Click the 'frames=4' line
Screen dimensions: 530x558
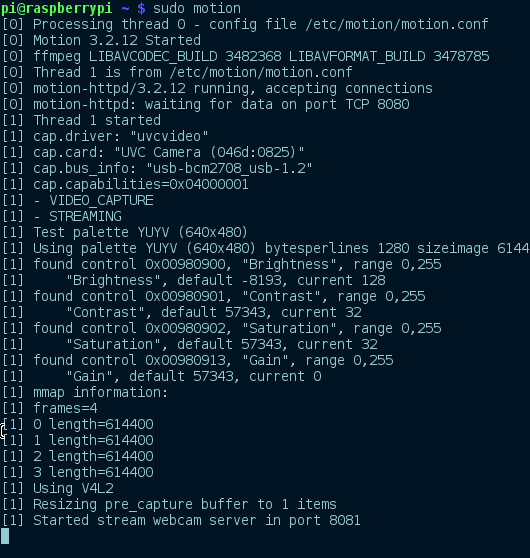point(65,408)
